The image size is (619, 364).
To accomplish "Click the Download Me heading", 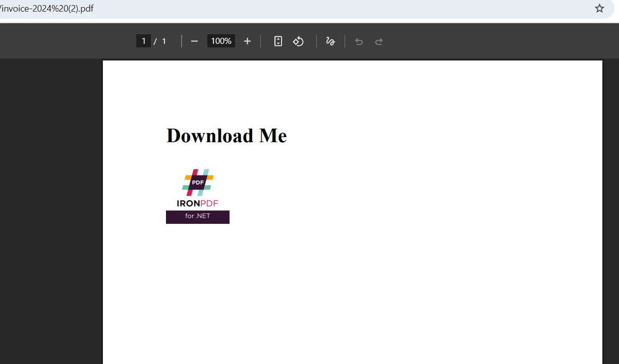I will pos(226,135).
